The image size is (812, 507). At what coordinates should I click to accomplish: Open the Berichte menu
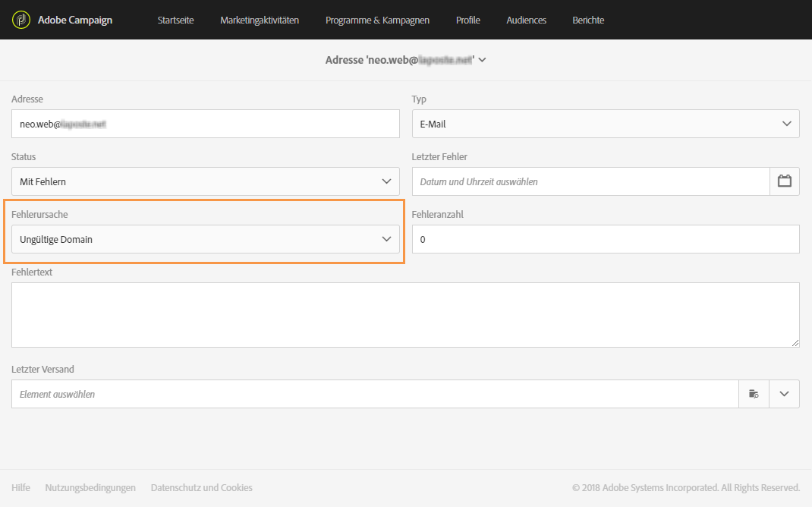click(588, 20)
